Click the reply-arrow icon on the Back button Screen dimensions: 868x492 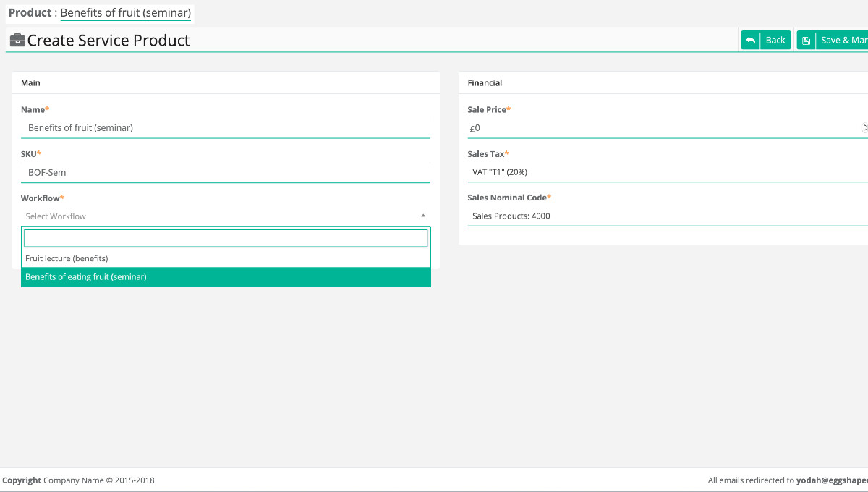[751, 41]
